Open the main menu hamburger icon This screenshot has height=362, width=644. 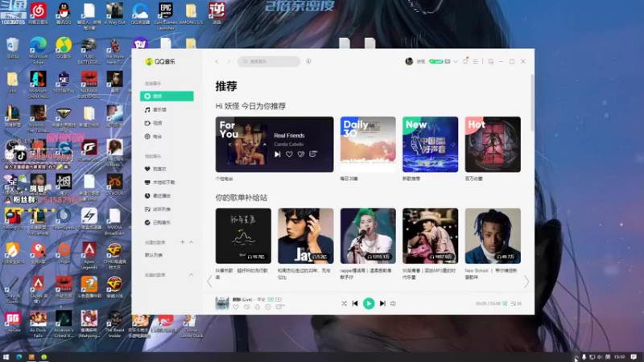(475, 62)
